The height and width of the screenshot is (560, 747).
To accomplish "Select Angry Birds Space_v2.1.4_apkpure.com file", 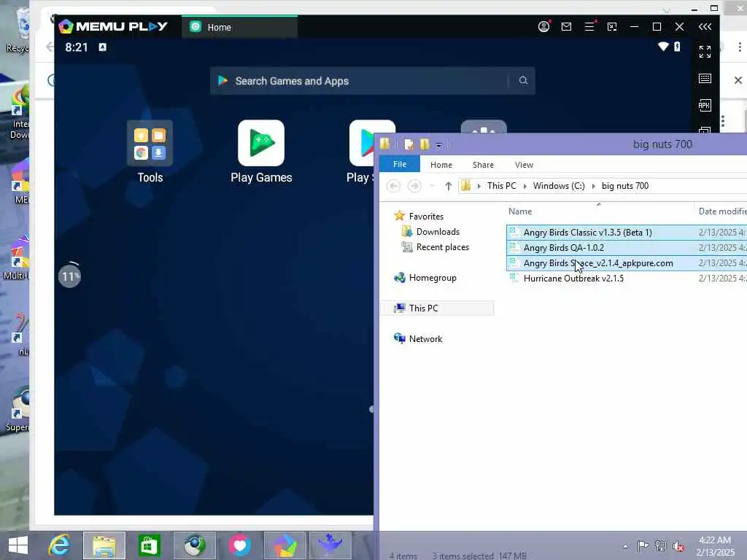I will point(598,262).
